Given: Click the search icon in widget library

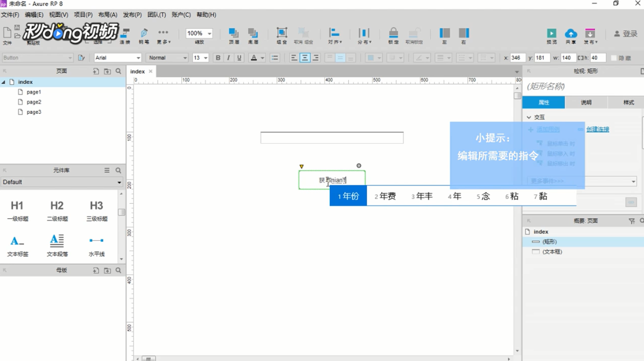Looking at the screenshot, I should tap(118, 170).
